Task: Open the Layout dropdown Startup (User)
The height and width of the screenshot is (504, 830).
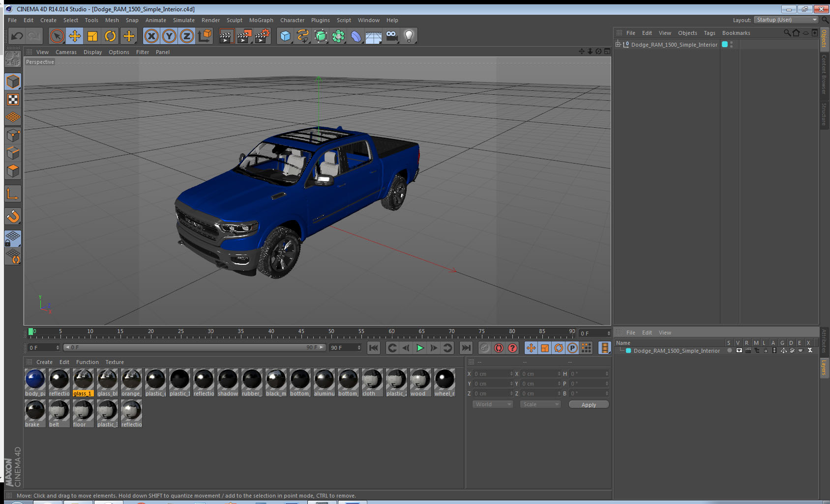Action: pos(786,20)
